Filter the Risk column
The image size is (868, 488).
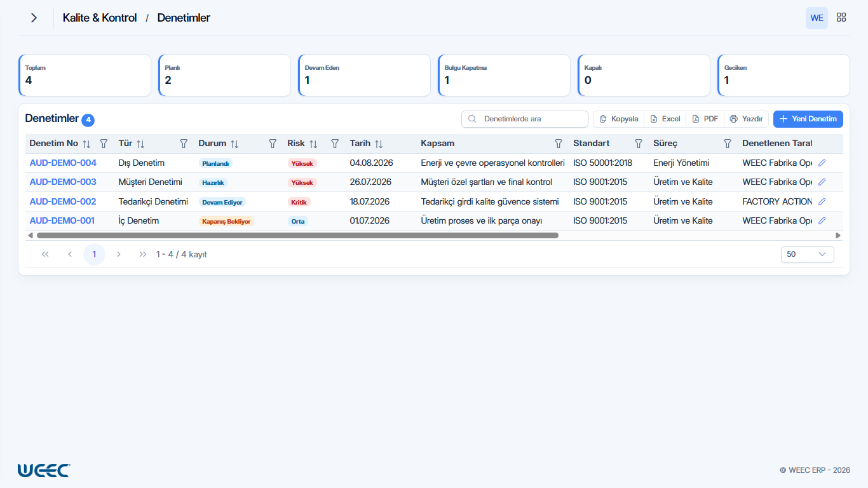[x=335, y=144]
